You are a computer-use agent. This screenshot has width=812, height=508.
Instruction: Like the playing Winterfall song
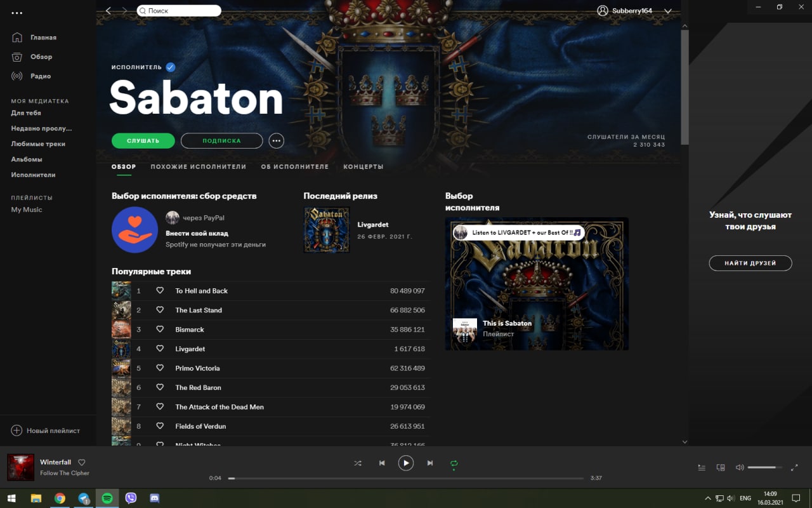(x=81, y=462)
